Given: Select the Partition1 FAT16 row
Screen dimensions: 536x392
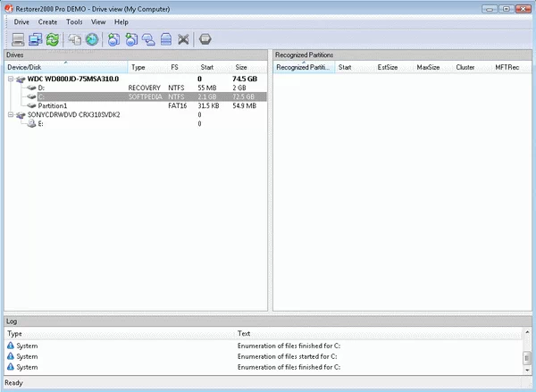Looking at the screenshot, I should pyautogui.click(x=136, y=105).
